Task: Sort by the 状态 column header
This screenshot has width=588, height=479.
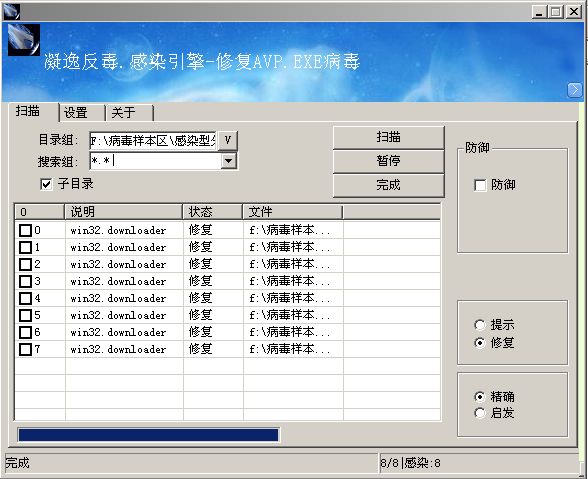Action: tap(213, 212)
